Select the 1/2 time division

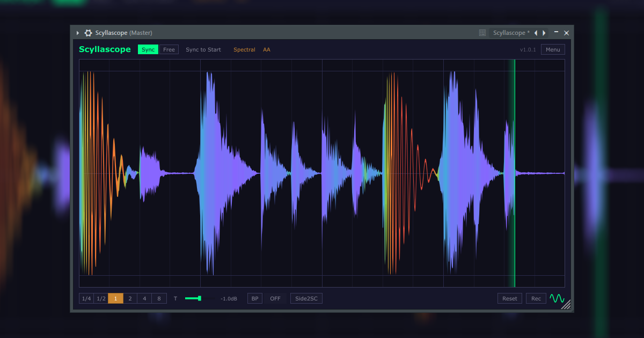click(100, 298)
